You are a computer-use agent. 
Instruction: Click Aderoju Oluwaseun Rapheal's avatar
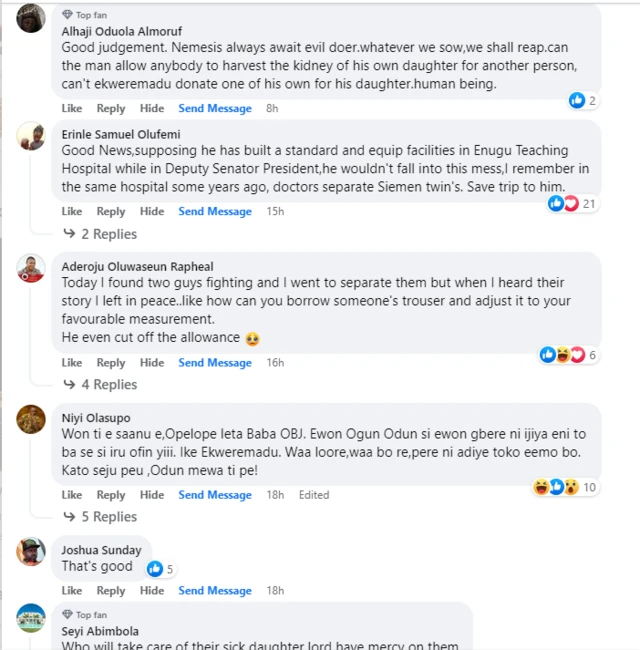[x=31, y=268]
